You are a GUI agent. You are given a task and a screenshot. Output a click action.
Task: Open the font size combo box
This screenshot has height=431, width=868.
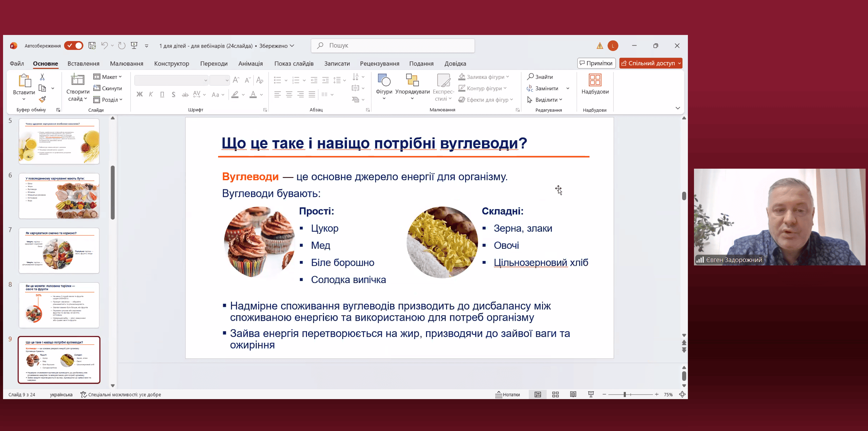(x=219, y=80)
